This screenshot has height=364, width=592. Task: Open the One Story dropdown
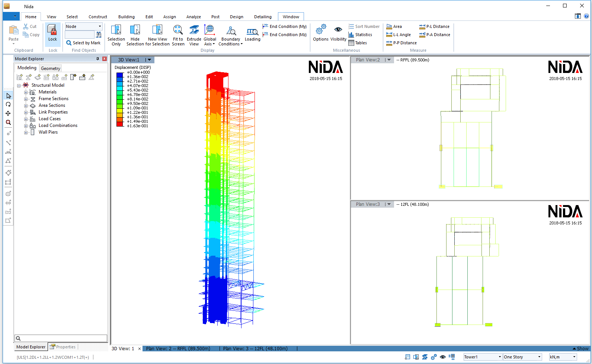tap(539, 357)
